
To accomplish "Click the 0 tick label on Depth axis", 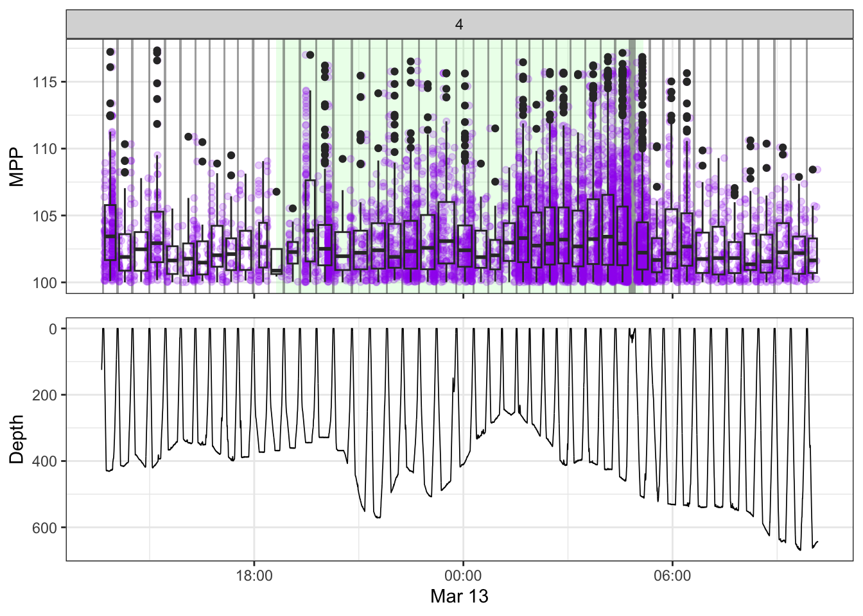I will [x=53, y=329].
